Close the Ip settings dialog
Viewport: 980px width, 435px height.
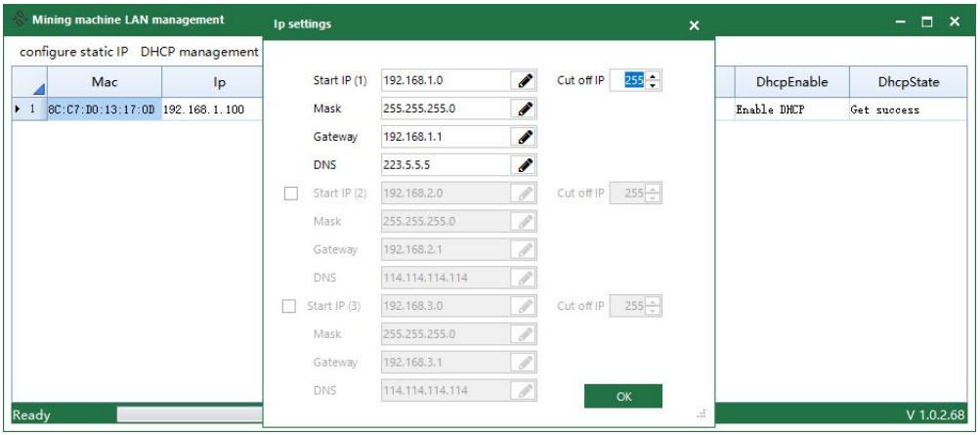pos(695,24)
